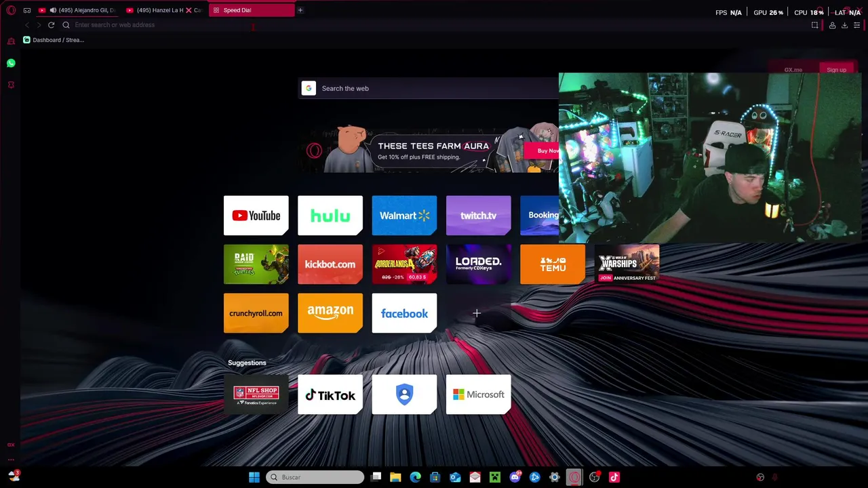The height and width of the screenshot is (488, 868).
Task: Open the GX Corner gamepad icon
Action: coord(26,10)
